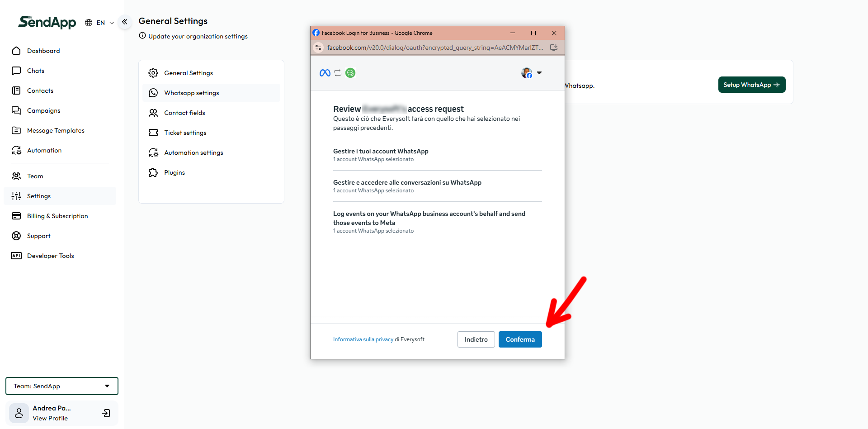Image resolution: width=868 pixels, height=429 pixels.
Task: Open Team page
Action: click(x=35, y=176)
